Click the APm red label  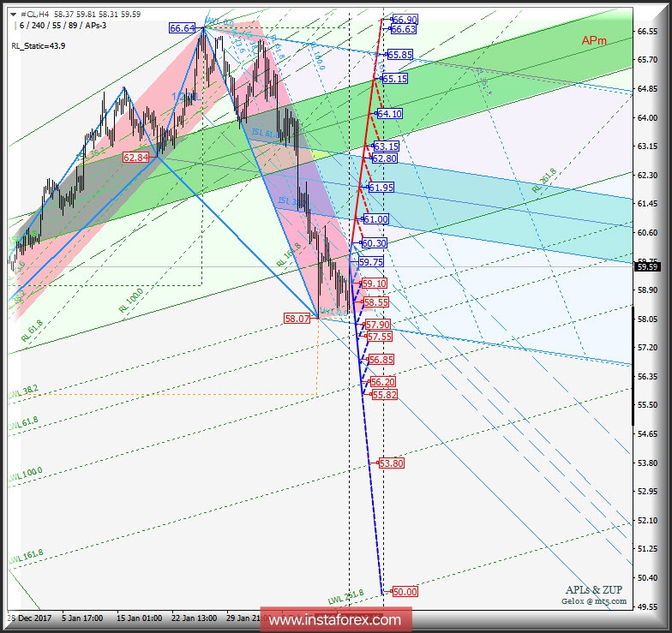tap(594, 41)
